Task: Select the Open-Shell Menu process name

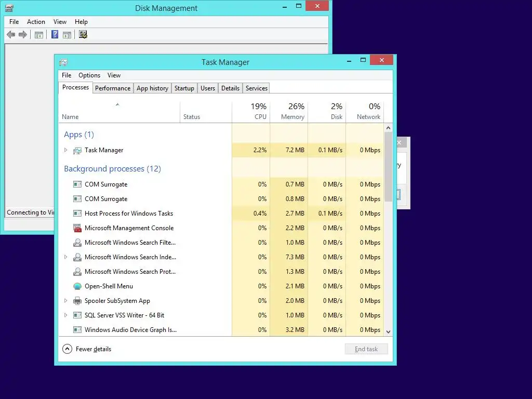Action: (109, 286)
